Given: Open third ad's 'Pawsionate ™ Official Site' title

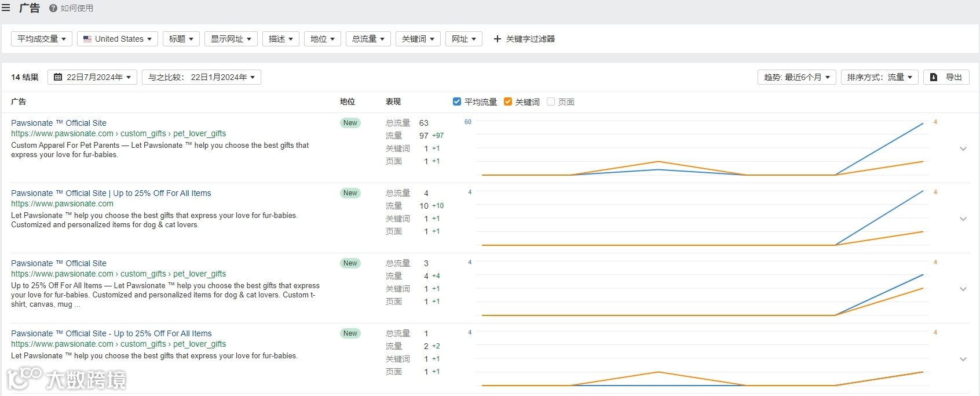Looking at the screenshot, I should [58, 263].
